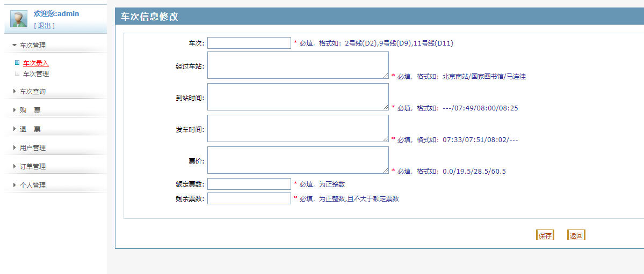
Task: Focus the 到站时间 text area
Action: pyautogui.click(x=298, y=97)
